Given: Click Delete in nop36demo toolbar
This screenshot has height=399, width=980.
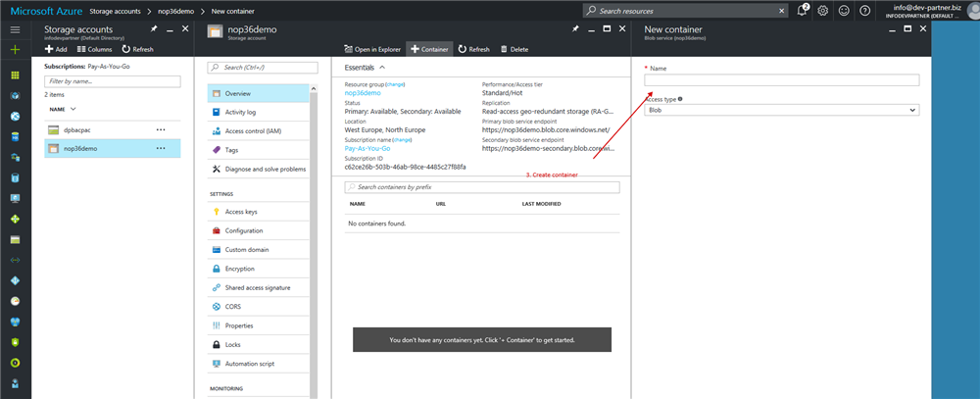Looking at the screenshot, I should 514,49.
